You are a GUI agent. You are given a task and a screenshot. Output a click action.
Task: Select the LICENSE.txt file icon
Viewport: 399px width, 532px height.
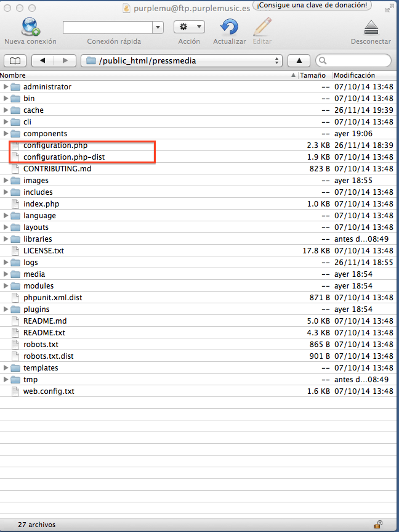[15, 251]
